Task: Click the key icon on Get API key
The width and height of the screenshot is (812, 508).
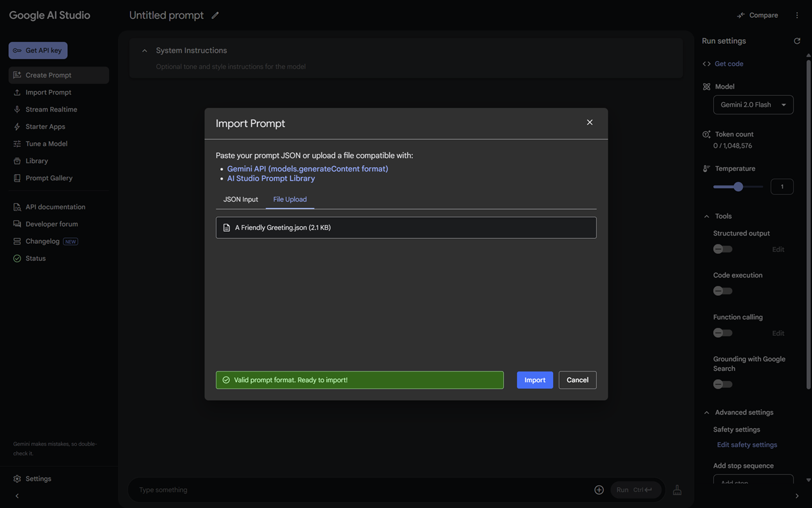Action: point(17,51)
